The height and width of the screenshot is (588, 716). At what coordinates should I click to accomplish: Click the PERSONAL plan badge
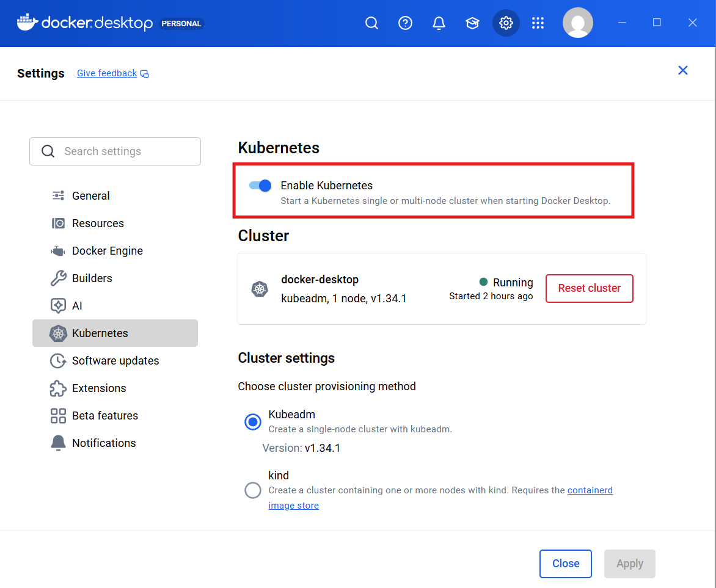tap(181, 24)
